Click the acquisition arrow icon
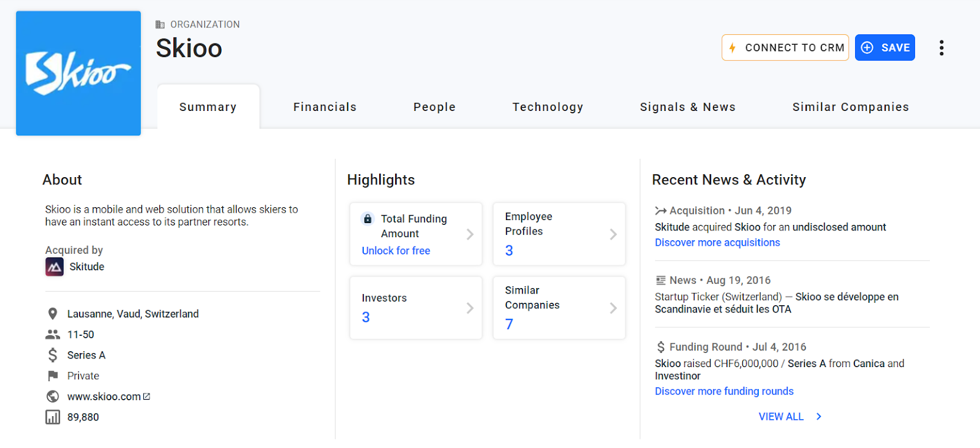Viewport: 980px width, 448px height. (x=660, y=211)
